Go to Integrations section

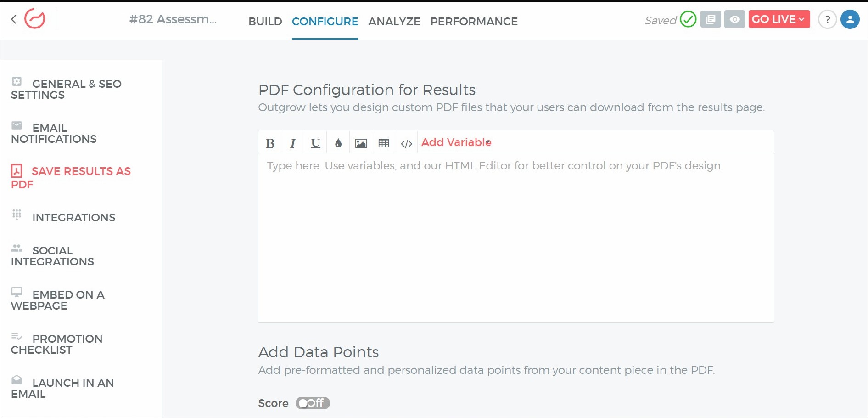tap(73, 217)
